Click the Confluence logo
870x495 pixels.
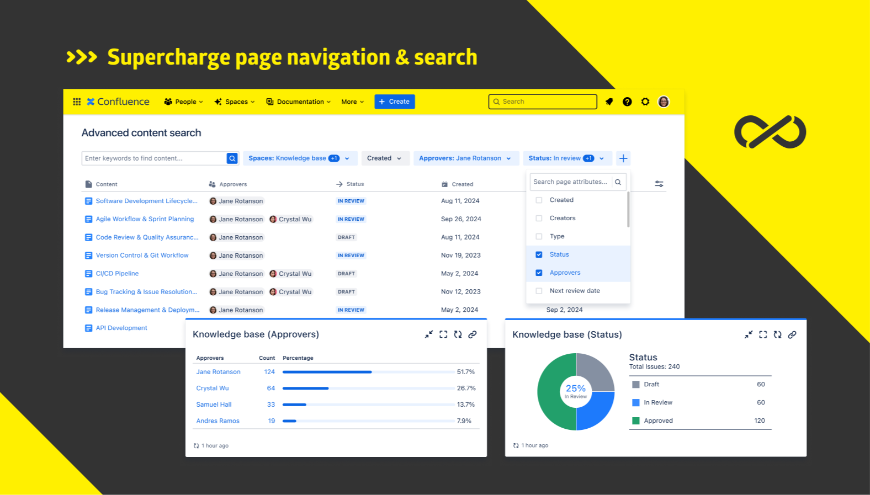click(x=118, y=102)
